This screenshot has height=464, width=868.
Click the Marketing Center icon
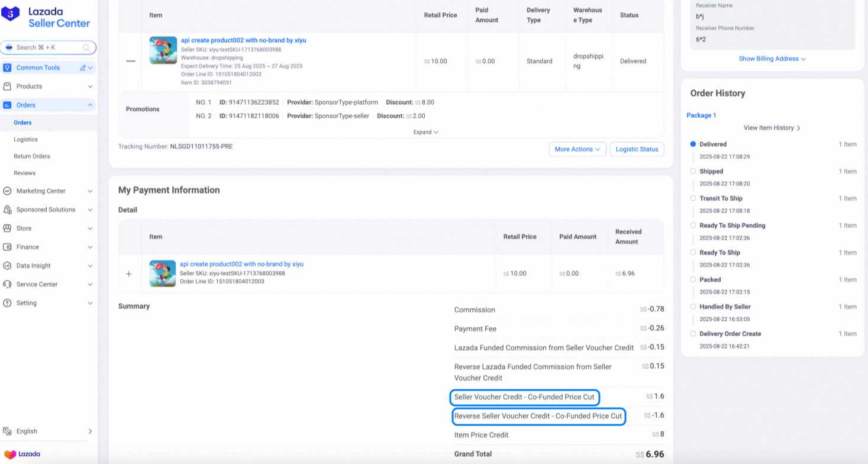click(x=7, y=191)
